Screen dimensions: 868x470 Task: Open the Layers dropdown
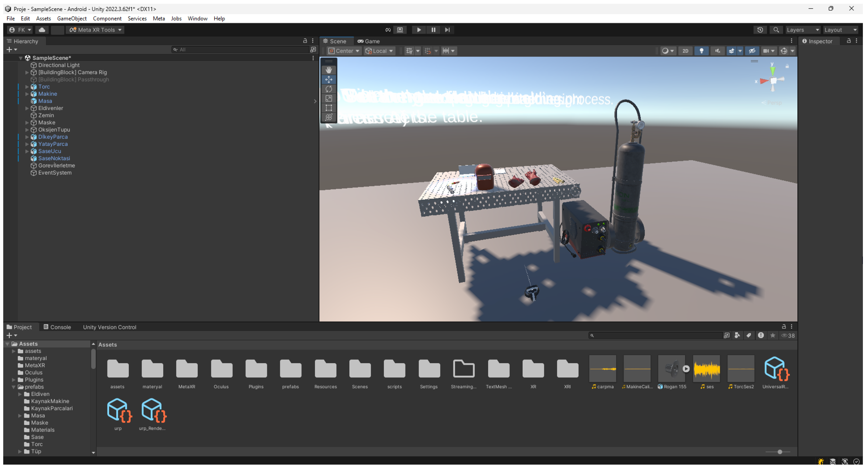[802, 30]
